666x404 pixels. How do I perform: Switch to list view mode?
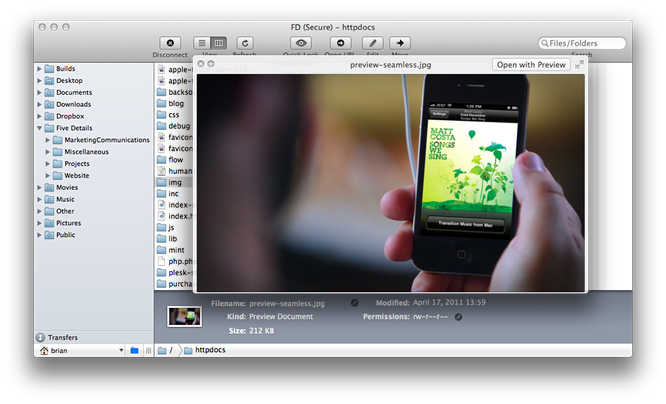click(202, 43)
